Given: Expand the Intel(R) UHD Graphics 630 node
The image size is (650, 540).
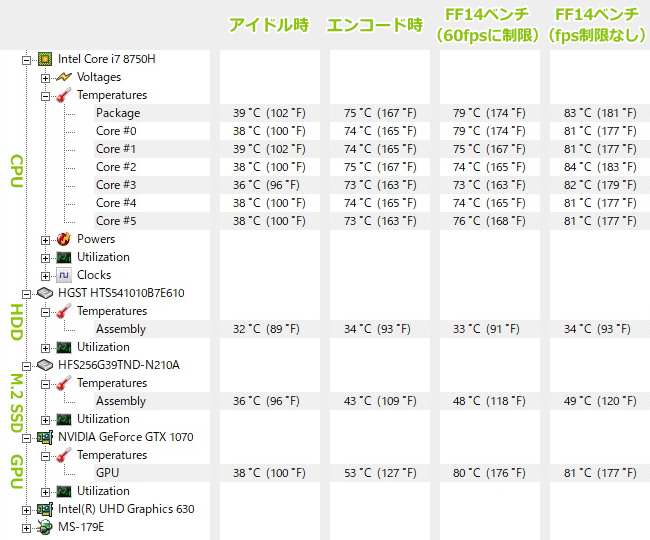Looking at the screenshot, I should (x=26, y=511).
